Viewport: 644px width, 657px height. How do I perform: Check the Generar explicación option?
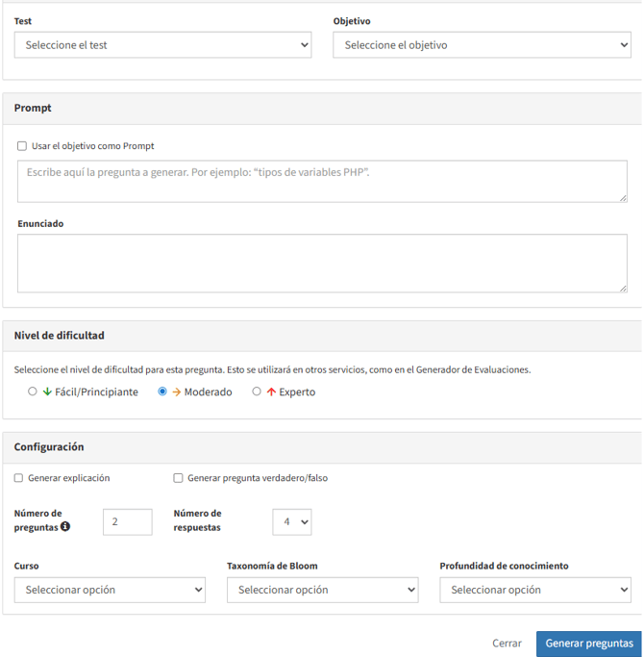(19, 478)
